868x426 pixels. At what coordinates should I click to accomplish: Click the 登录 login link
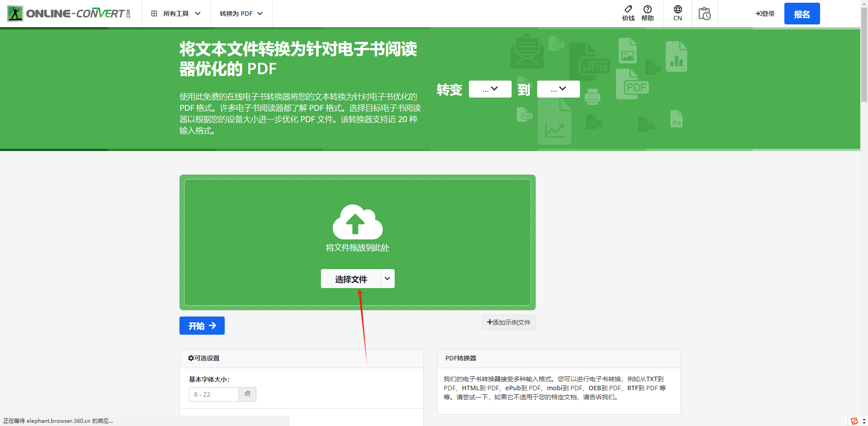point(765,14)
